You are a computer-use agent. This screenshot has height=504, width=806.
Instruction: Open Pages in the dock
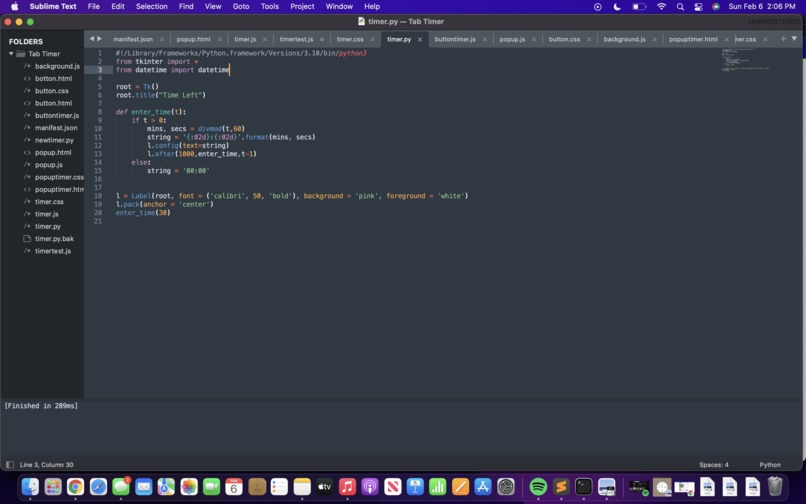tap(460, 486)
